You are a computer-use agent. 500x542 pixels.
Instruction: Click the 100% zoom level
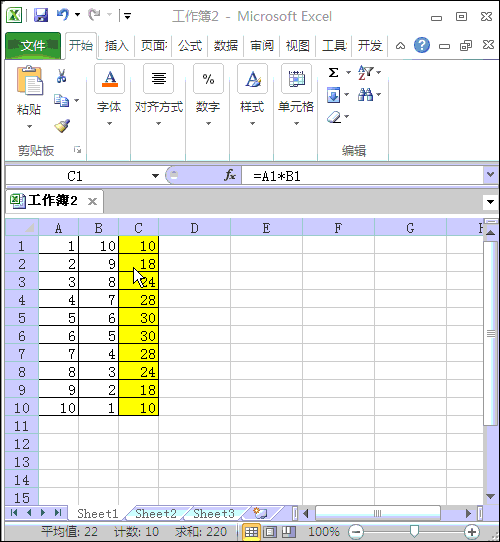(x=324, y=532)
